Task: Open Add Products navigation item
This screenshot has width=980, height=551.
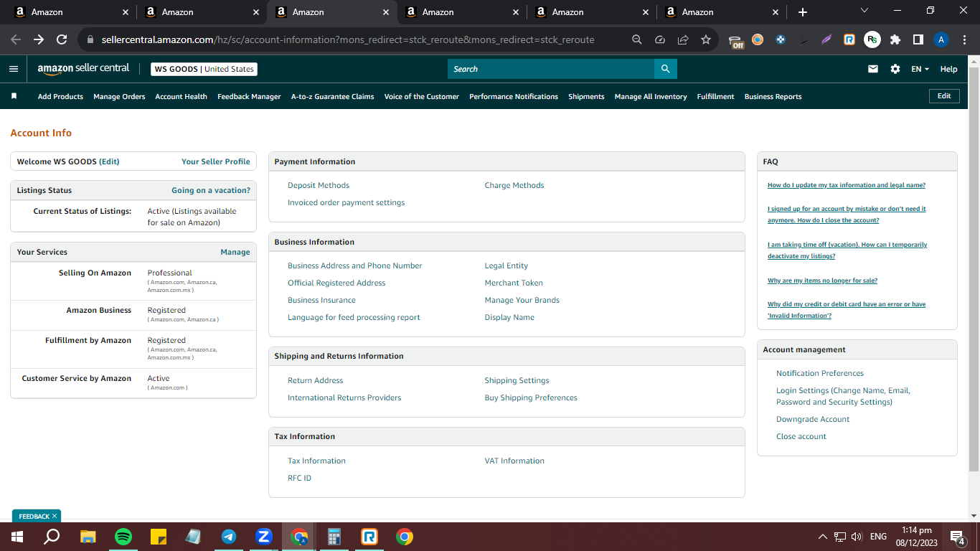Action: [60, 96]
